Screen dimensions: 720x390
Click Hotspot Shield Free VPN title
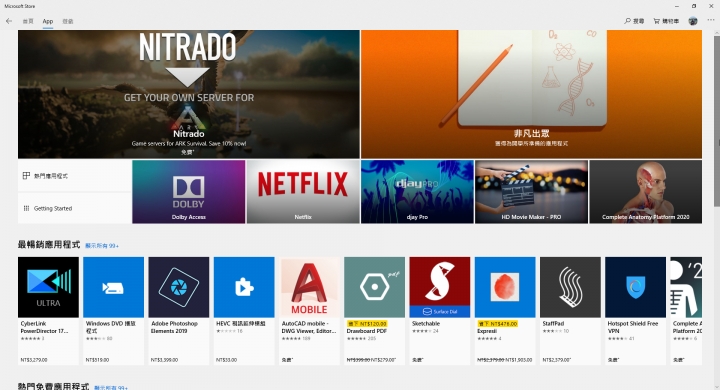pos(632,327)
